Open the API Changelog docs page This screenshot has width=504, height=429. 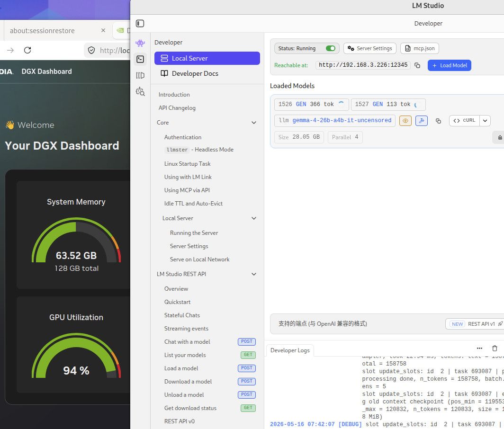pyautogui.click(x=177, y=108)
